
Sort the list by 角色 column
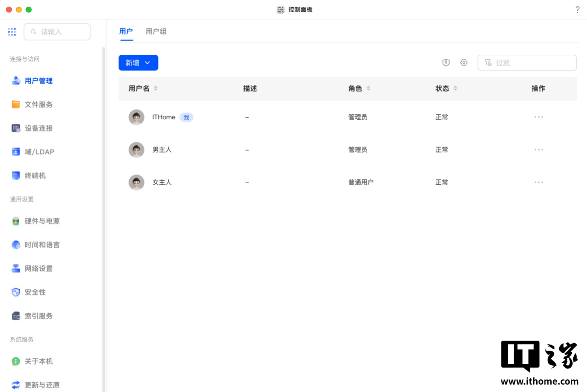(x=368, y=88)
